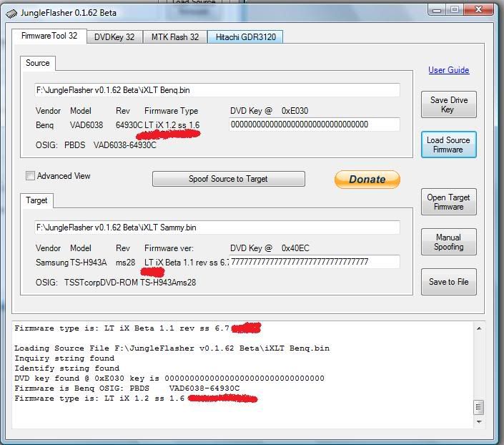Click Load Source Firmware button

coord(449,145)
